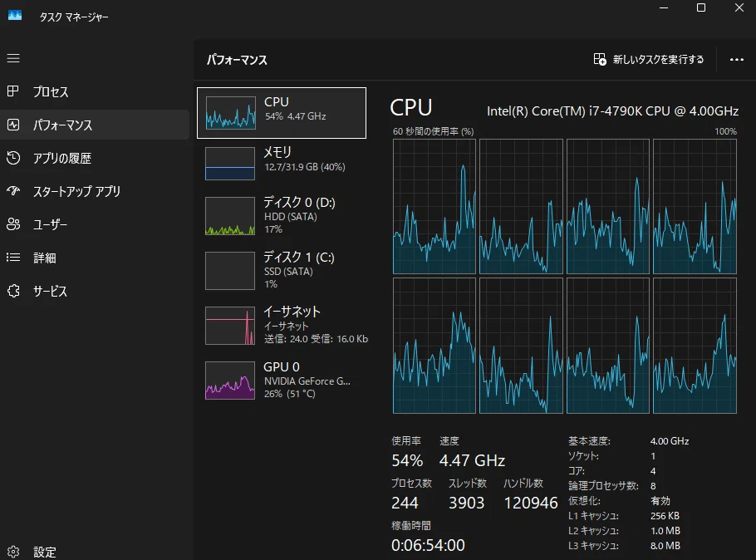Click the bottom-right logical processor graph
756x560 pixels.
[x=695, y=346]
